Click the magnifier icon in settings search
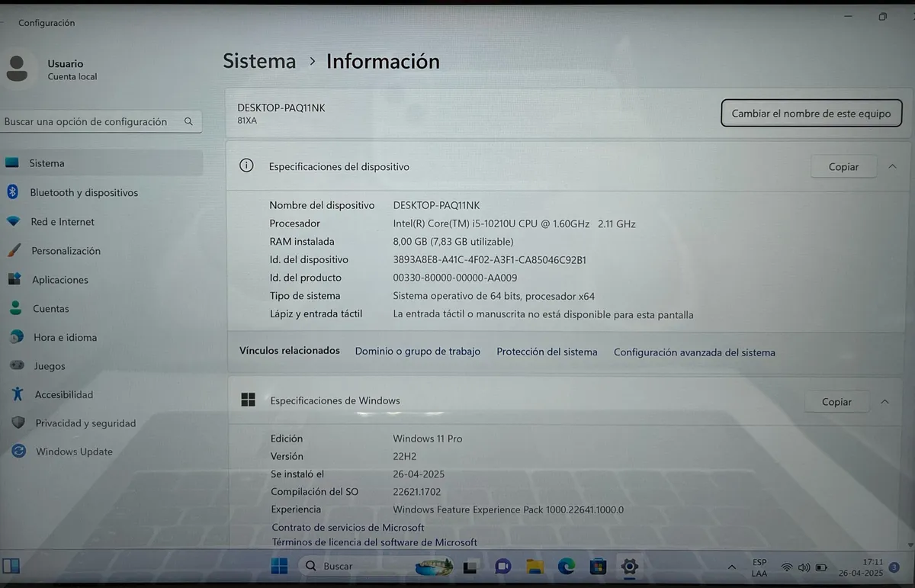 188,121
